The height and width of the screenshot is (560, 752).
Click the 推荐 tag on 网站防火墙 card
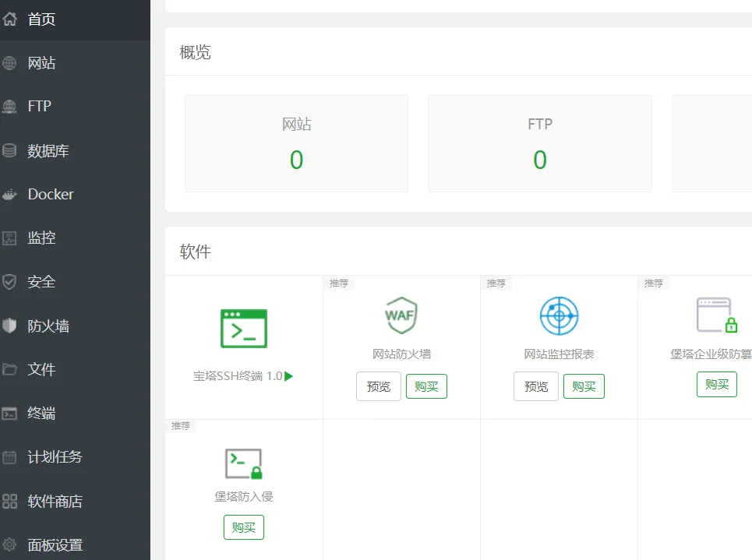338,284
